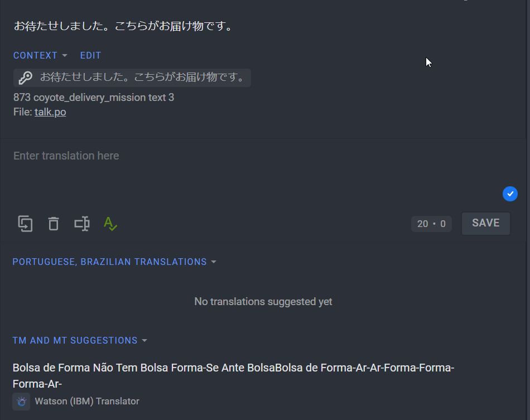Image resolution: width=530 pixels, height=420 pixels.
Task: Click the text cursor insert icon
Action: (x=82, y=224)
